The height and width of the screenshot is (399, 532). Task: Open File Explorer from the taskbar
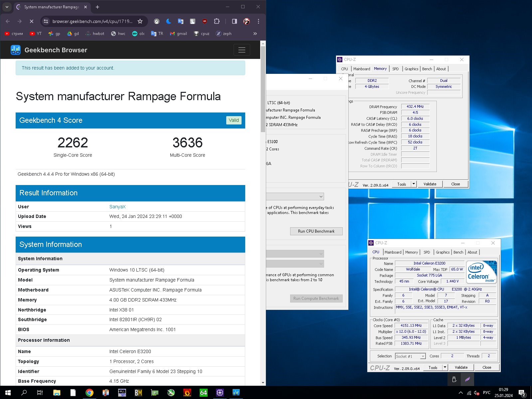tap(57, 393)
